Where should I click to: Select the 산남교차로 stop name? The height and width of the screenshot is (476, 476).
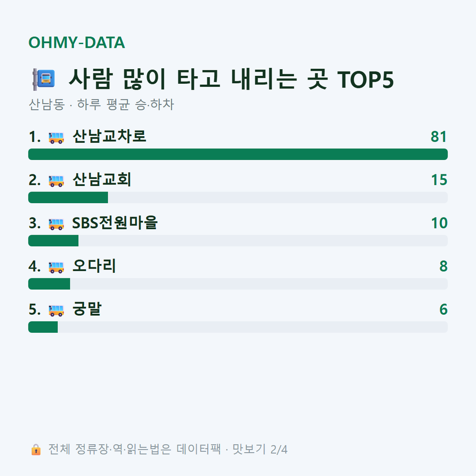[x=109, y=136]
